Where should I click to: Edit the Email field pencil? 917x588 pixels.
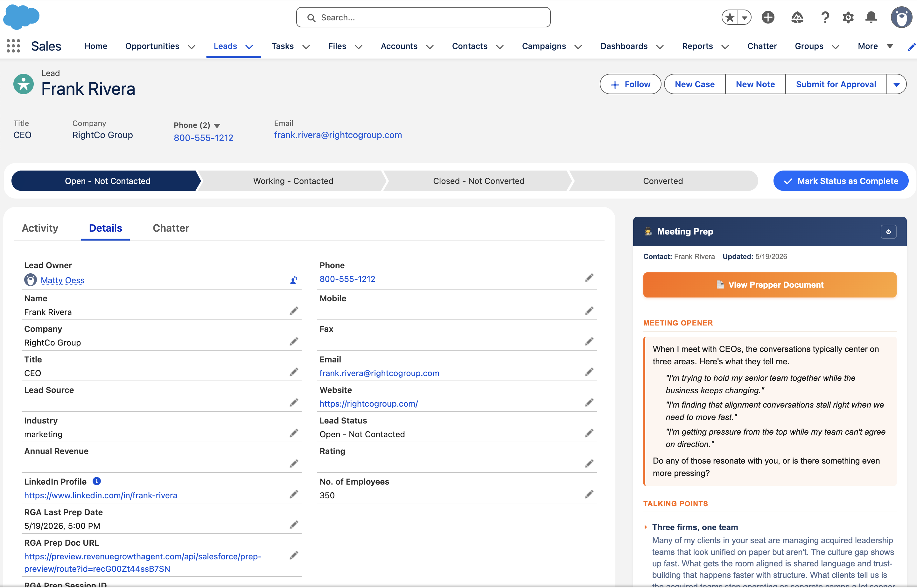point(589,372)
